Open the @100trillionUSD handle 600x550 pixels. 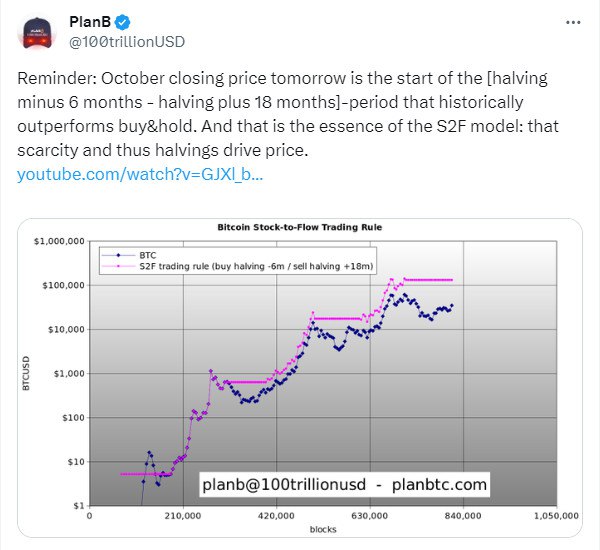tap(125, 41)
